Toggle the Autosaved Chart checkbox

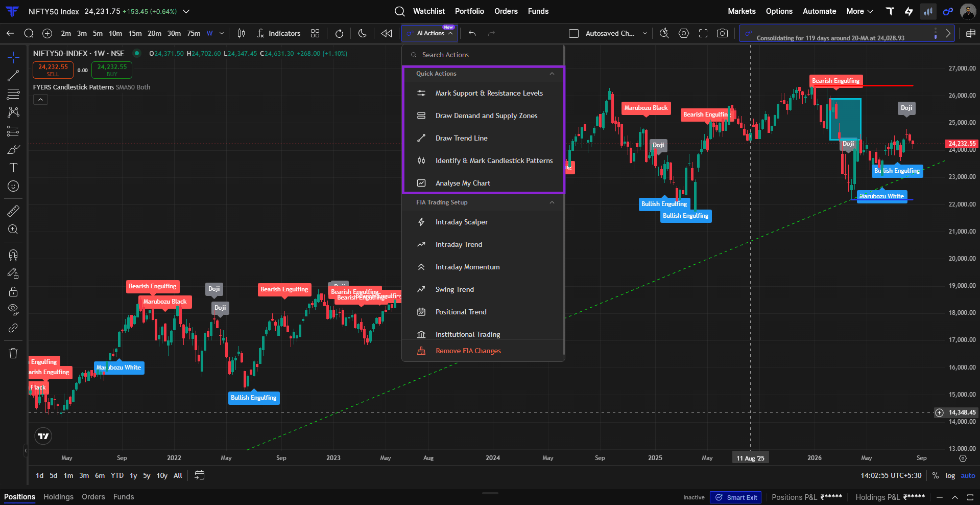coord(574,33)
